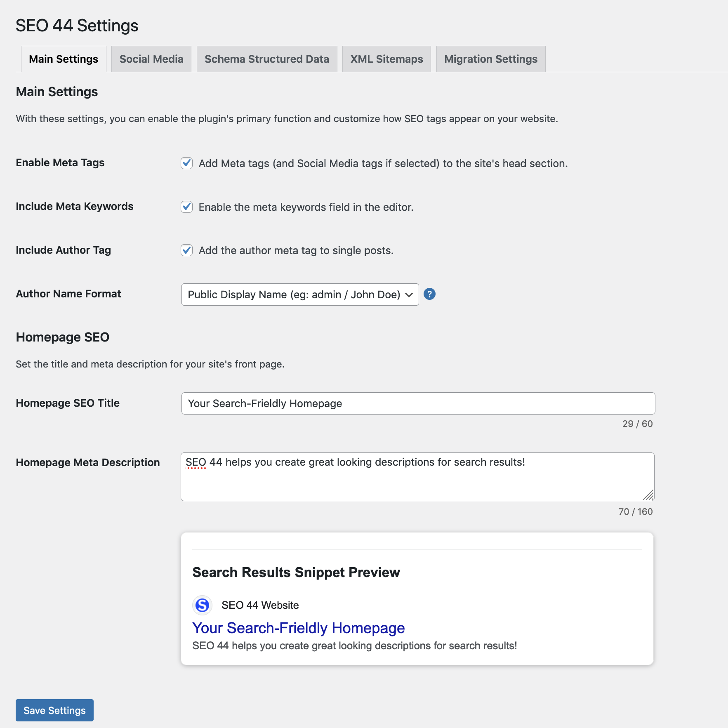Image resolution: width=728 pixels, height=728 pixels.
Task: Open the Migration Settings tab
Action: pos(490,59)
